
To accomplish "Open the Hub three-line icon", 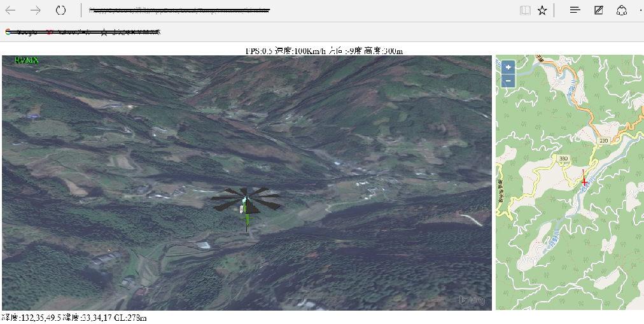I will pos(575,10).
